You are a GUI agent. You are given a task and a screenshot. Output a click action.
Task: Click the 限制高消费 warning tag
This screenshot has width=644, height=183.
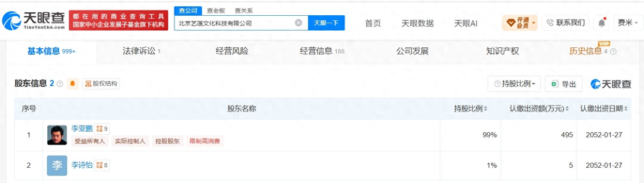tap(205, 141)
